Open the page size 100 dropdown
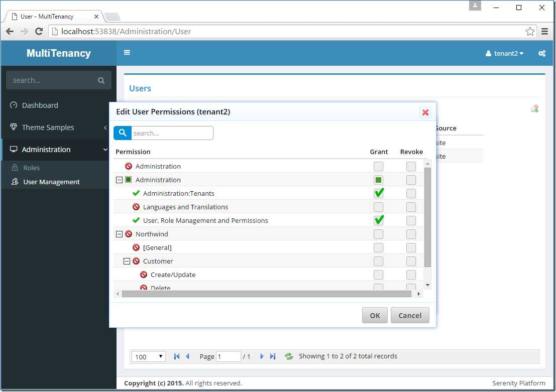This screenshot has width=556, height=392. pos(149,356)
